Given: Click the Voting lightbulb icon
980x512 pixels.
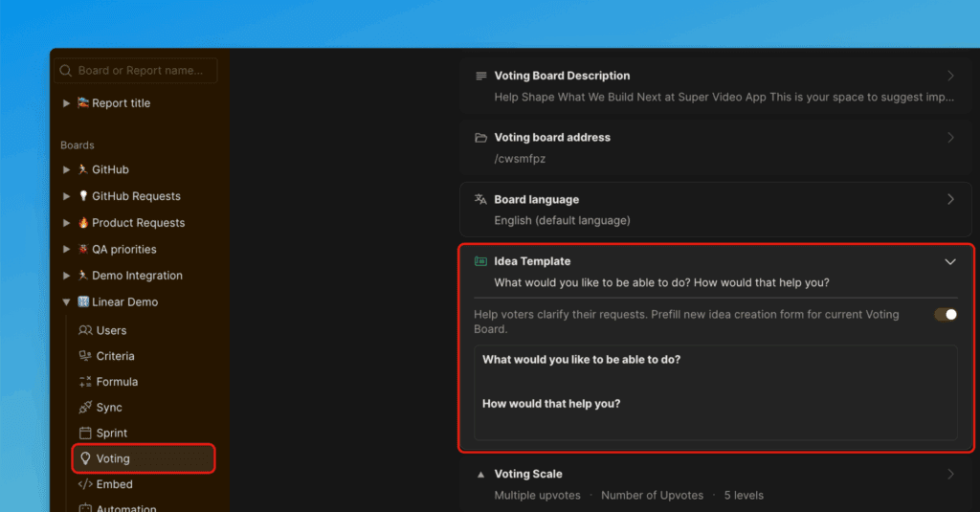Looking at the screenshot, I should [x=85, y=458].
